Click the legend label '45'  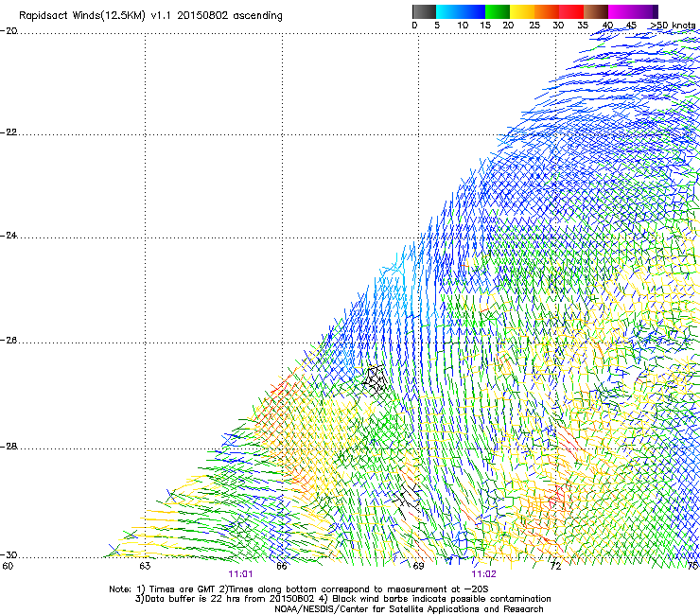(631, 26)
